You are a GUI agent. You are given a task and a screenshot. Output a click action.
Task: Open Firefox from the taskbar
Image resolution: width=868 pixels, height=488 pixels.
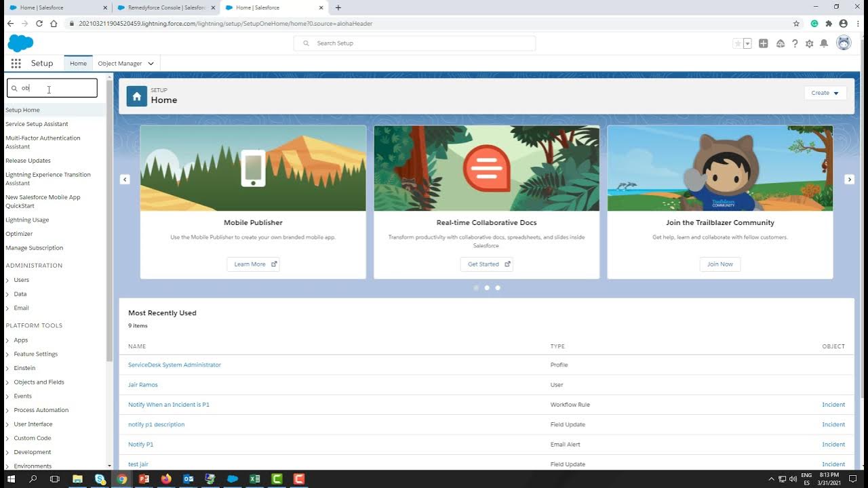166,479
